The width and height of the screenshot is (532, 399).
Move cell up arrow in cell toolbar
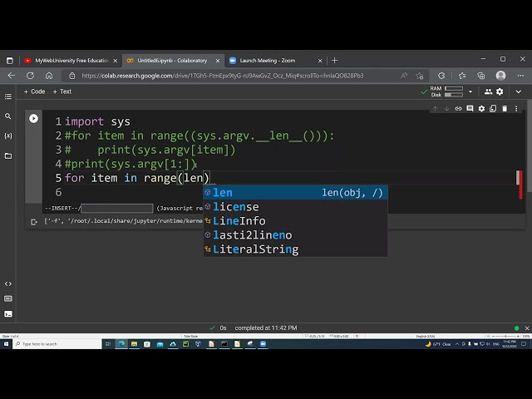pos(436,109)
